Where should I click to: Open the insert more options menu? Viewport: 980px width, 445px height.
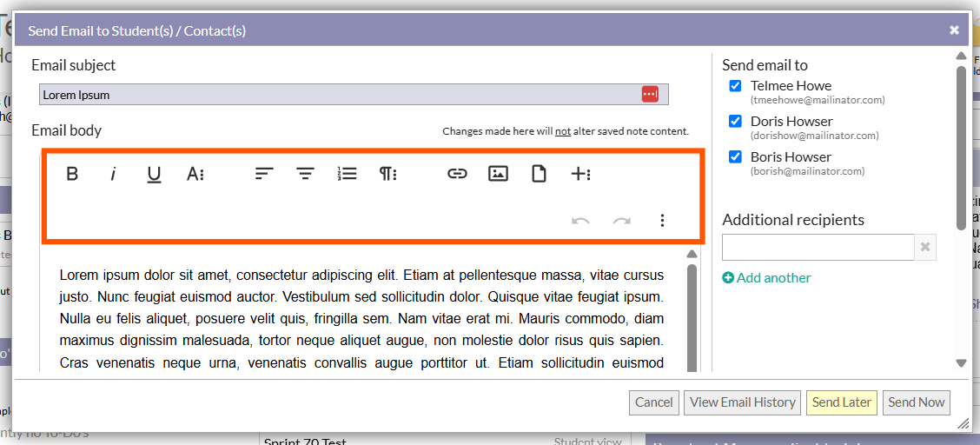tap(580, 174)
